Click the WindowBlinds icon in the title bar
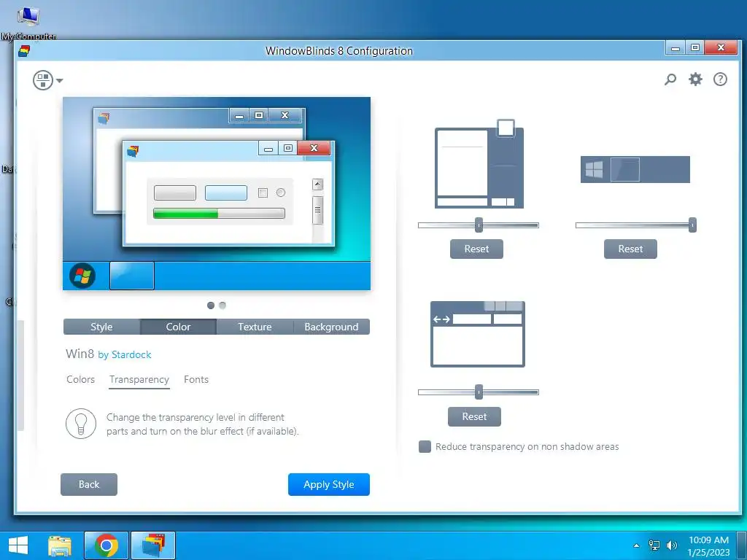Screen dimensions: 747x560 [x=24, y=51]
